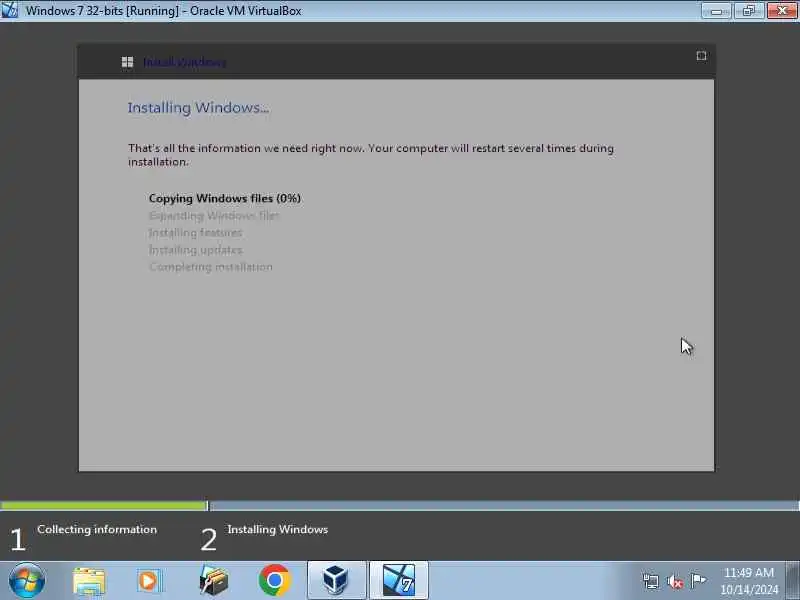Viewport: 800px width, 600px height.
Task: Select the Windows 7 VM taskbar icon
Action: pyautogui.click(x=398, y=581)
